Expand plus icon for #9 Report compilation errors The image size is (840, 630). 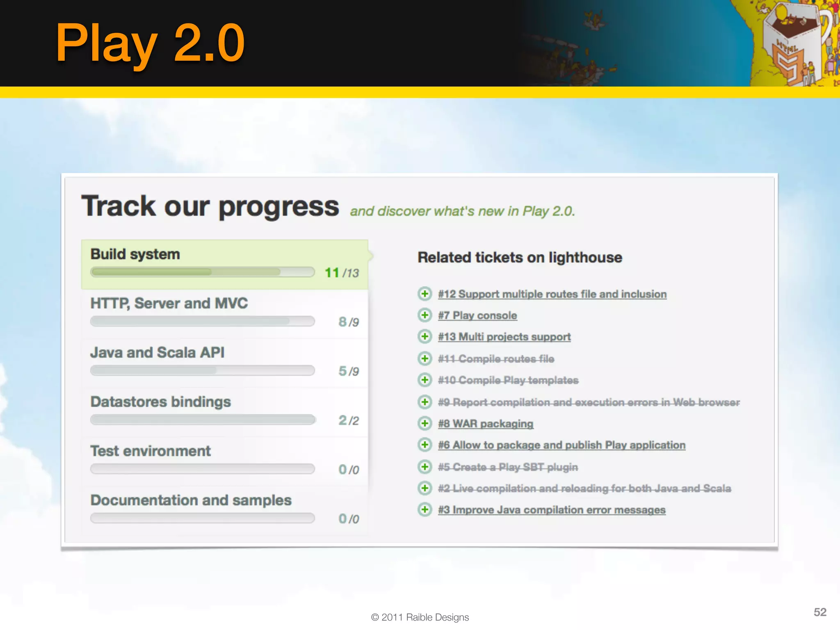425,402
